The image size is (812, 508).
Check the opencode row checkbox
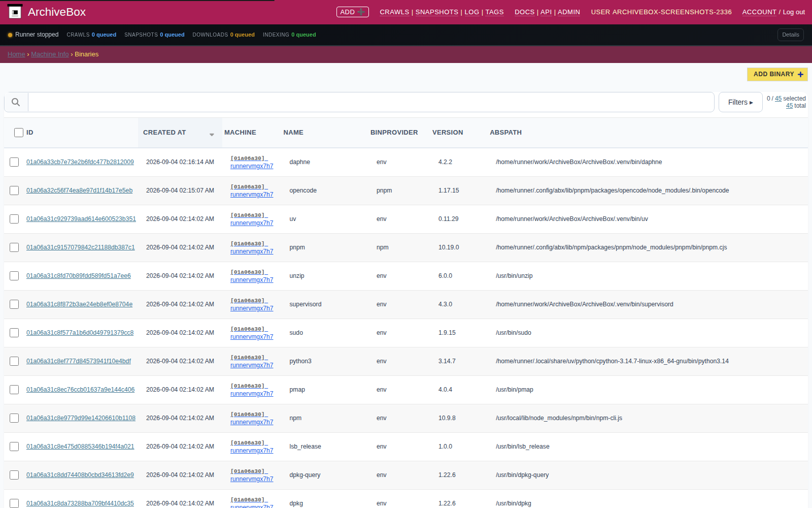pos(14,190)
